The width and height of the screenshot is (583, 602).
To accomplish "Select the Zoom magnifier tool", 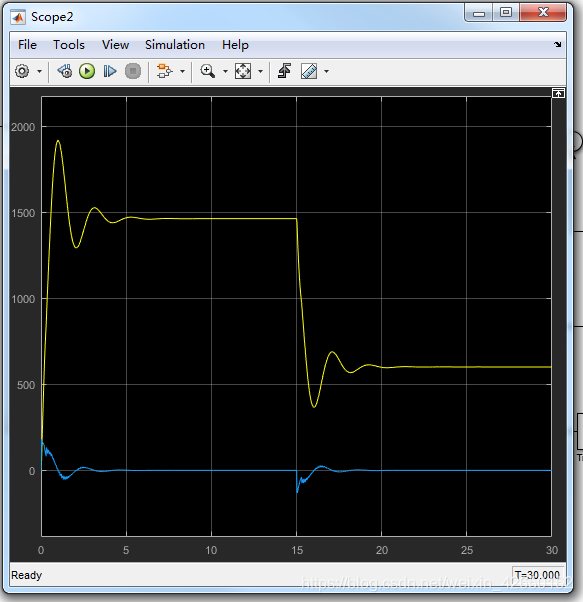I will point(208,71).
